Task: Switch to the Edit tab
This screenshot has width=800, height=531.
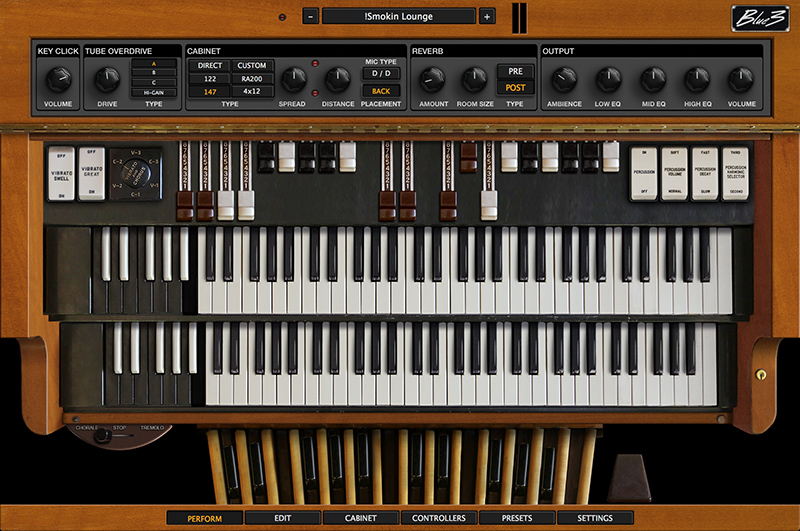Action: 282,518
